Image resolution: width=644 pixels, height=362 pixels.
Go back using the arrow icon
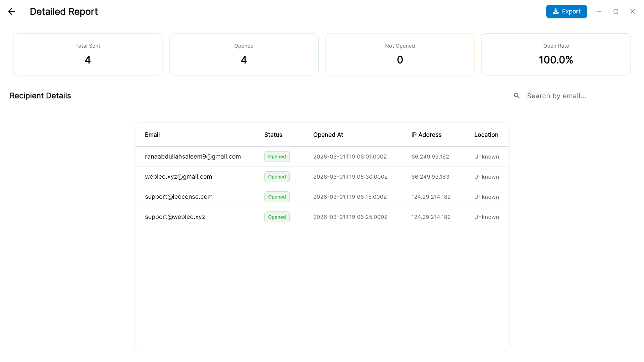(12, 11)
